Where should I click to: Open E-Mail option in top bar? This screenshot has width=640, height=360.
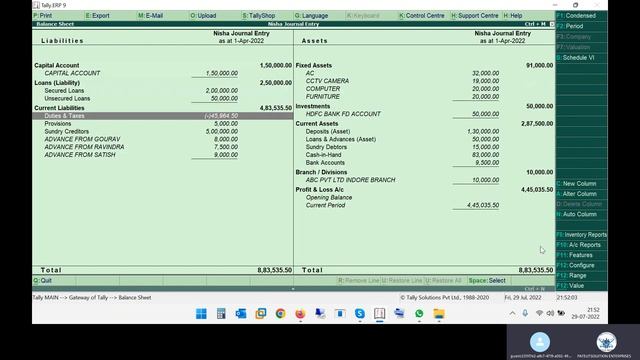coord(150,16)
